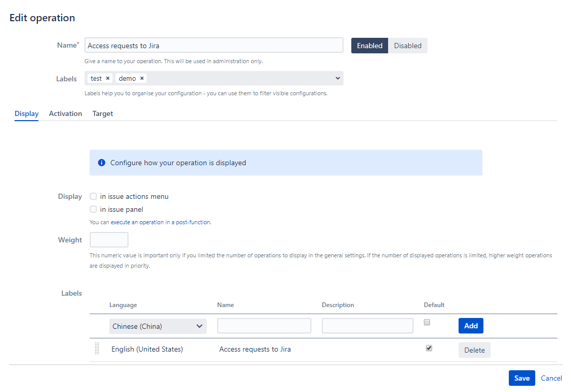Add the new language label
Image resolution: width=571 pixels, height=392 pixels.
470,326
